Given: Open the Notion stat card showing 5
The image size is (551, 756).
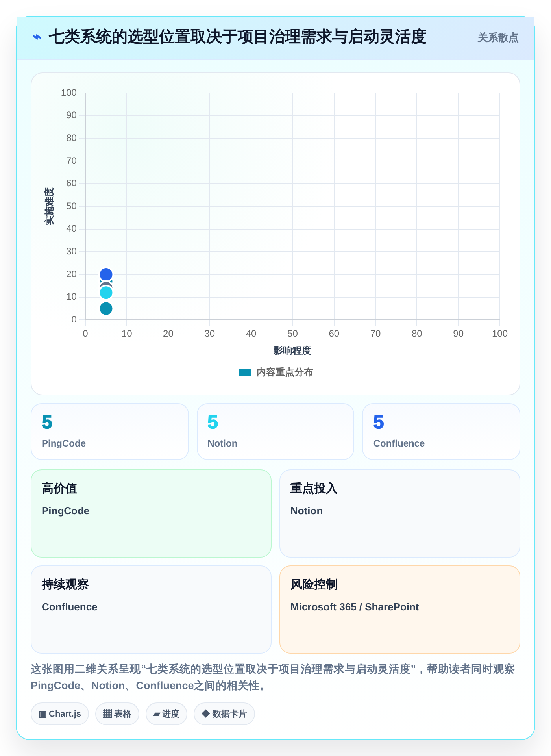Looking at the screenshot, I should pyautogui.click(x=275, y=432).
